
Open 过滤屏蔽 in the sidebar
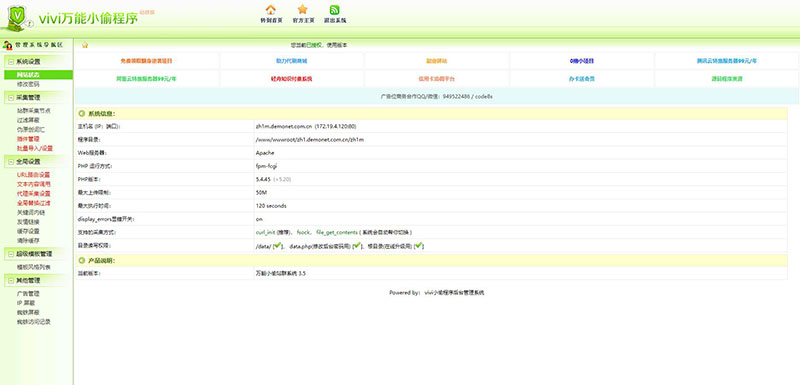(28, 120)
